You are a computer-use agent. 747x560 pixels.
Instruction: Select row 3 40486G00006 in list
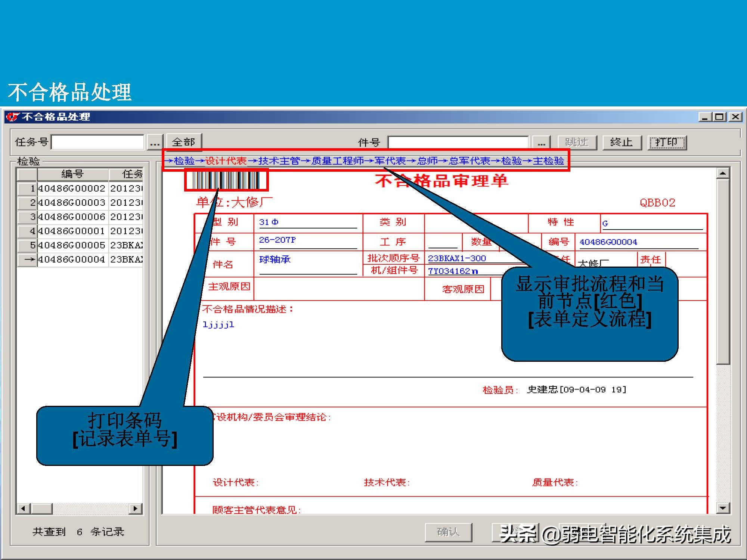pyautogui.click(x=80, y=217)
